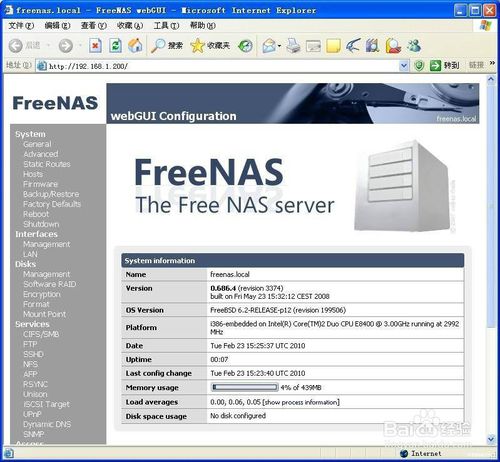Screen dimensions: 500x462
Task: Open CIFS/SMB service link
Action: click(41, 334)
